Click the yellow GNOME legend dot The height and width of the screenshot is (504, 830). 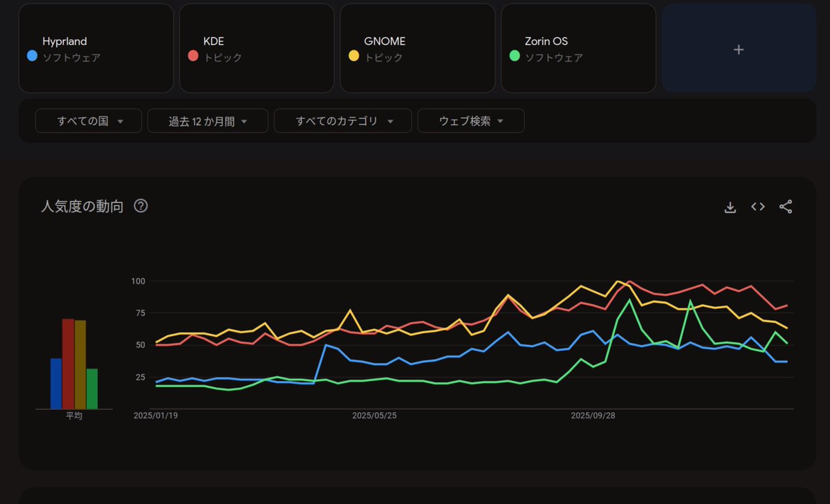[x=353, y=55]
